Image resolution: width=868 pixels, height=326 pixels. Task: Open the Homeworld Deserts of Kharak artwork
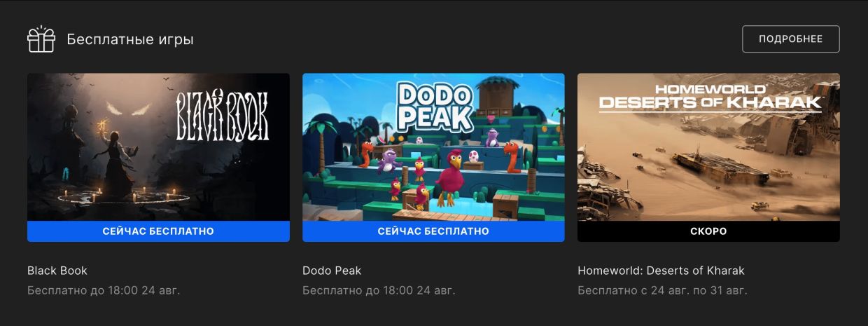(x=708, y=147)
